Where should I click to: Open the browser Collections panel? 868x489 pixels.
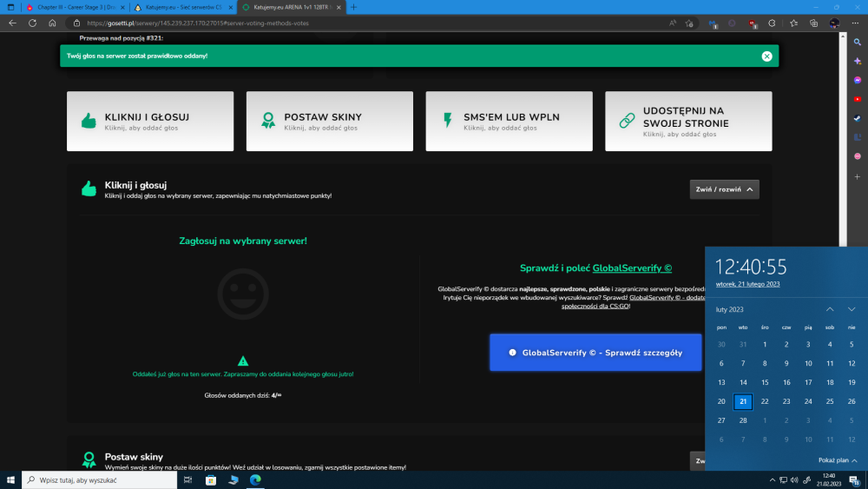tap(813, 23)
